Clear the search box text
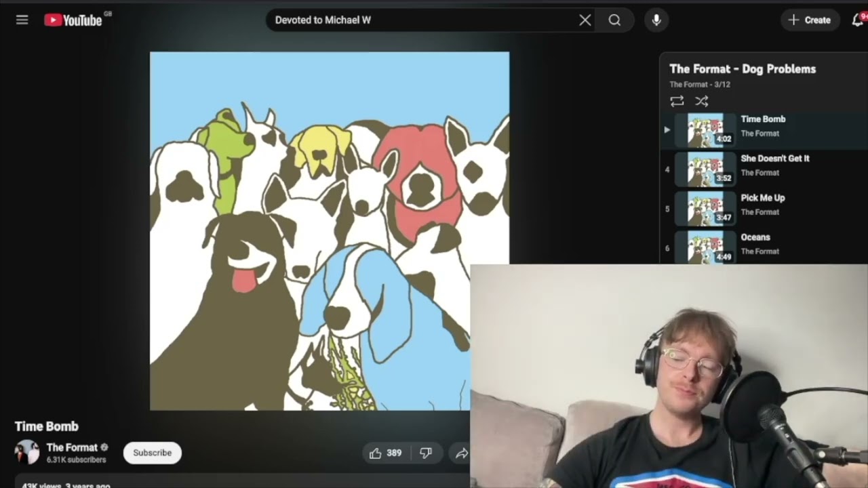The width and height of the screenshot is (868, 488). pyautogui.click(x=585, y=20)
